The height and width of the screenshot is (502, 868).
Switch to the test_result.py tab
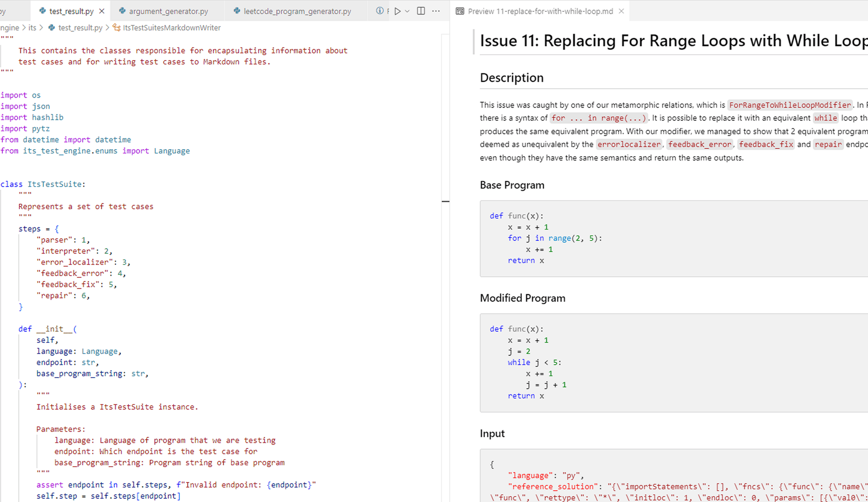(71, 11)
